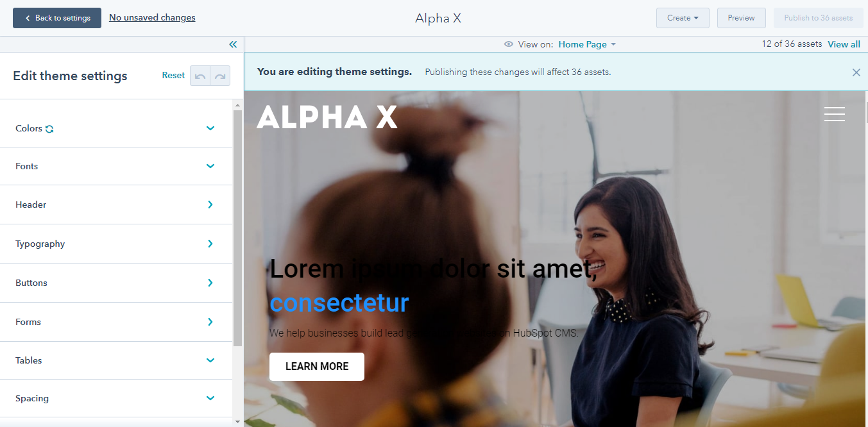Click the settings panel vertical scrollbar
This screenshot has height=427, width=868.
237,228
